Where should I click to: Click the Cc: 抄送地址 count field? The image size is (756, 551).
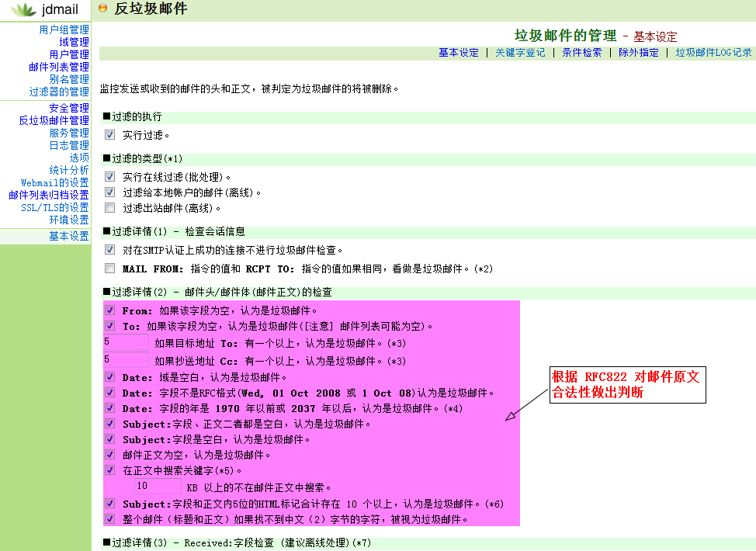pos(126,359)
